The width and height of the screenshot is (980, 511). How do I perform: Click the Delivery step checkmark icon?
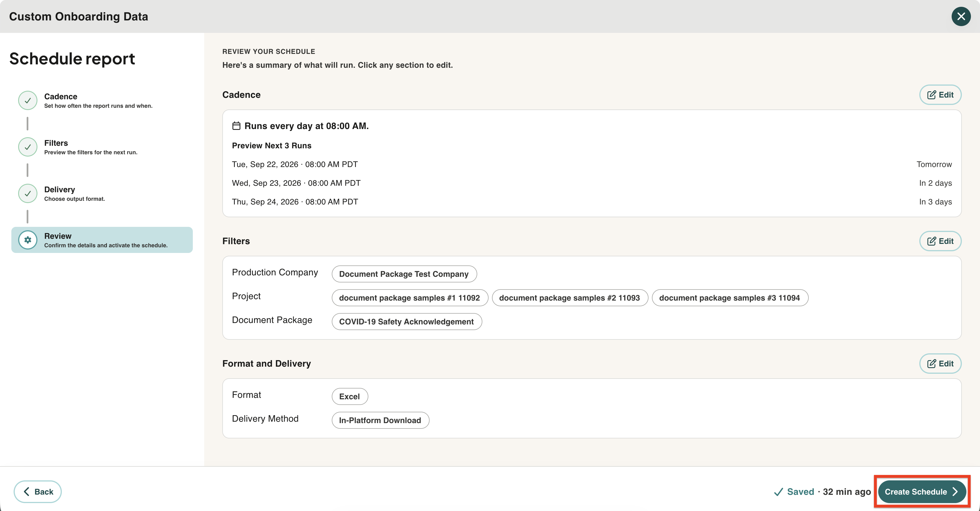(x=28, y=193)
